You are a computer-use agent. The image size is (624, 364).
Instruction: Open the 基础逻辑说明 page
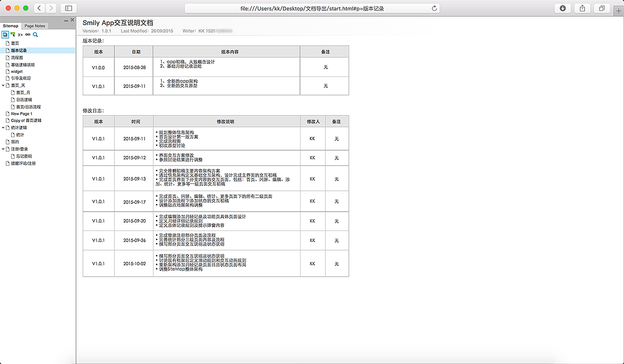22,64
